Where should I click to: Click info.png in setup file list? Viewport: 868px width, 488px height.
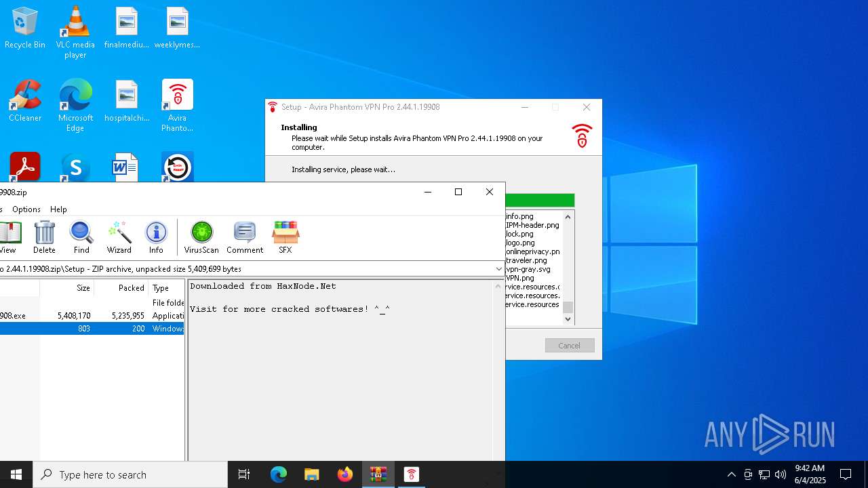coord(519,216)
